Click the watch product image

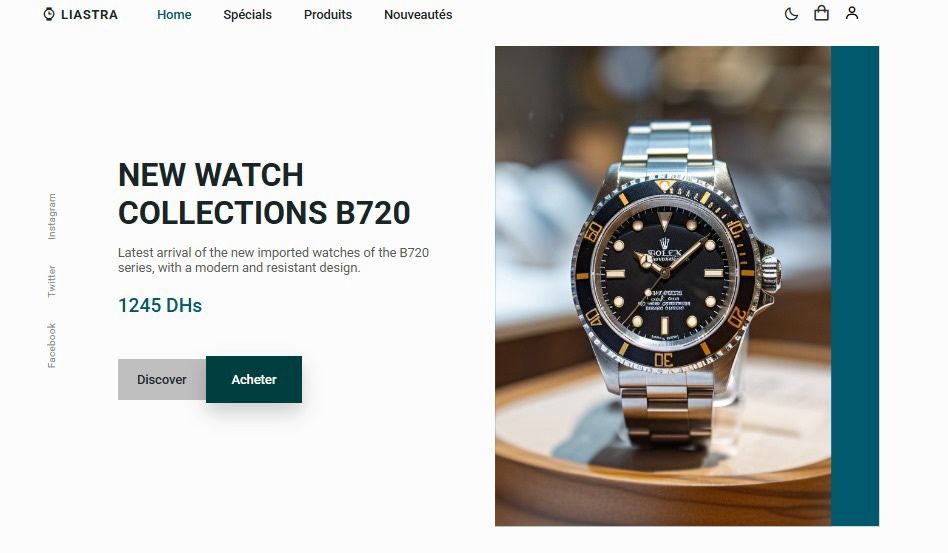663,286
